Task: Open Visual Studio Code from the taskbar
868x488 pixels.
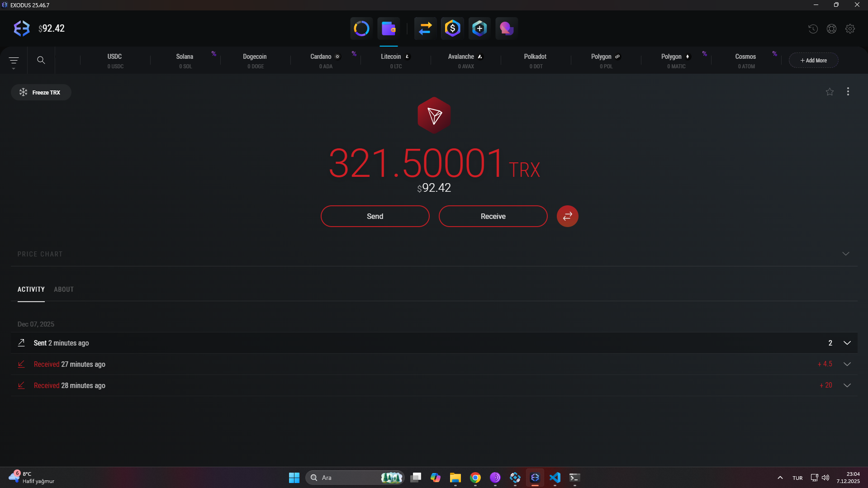Action: click(x=555, y=478)
